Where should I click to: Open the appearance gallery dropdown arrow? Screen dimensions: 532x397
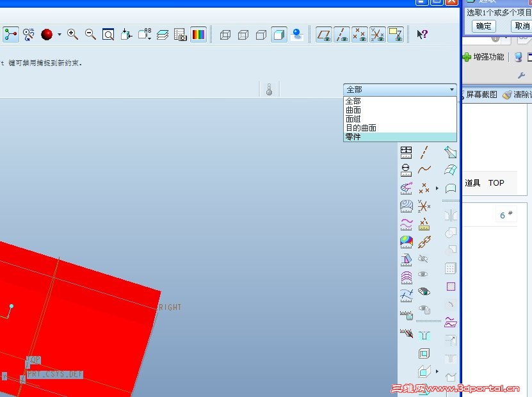(60, 35)
